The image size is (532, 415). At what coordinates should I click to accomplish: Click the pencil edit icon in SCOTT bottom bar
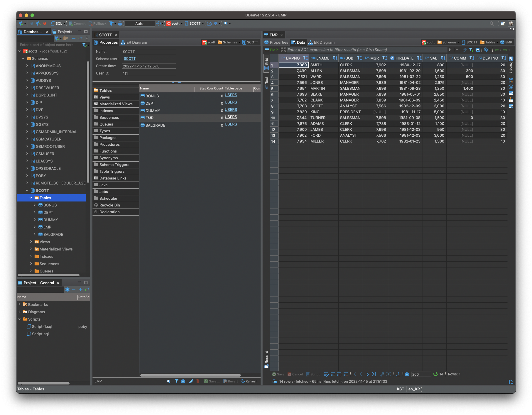pos(191,381)
